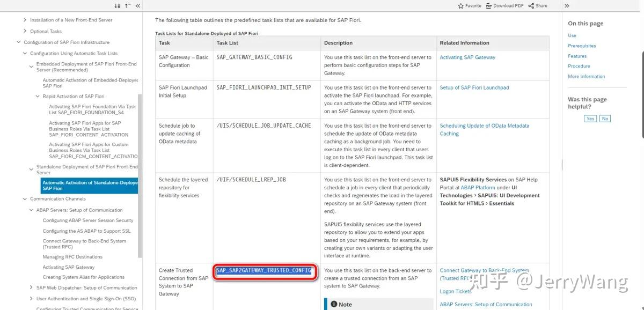
Task: Open Activating SAP Fiori Foundation Via Task List
Action: click(x=92, y=109)
